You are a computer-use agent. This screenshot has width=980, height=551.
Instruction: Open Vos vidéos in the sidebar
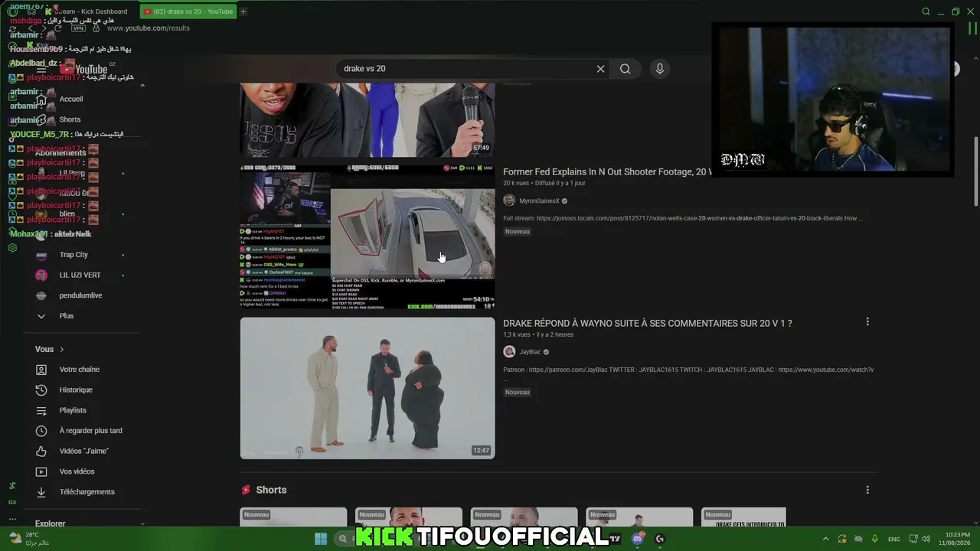[77, 471]
